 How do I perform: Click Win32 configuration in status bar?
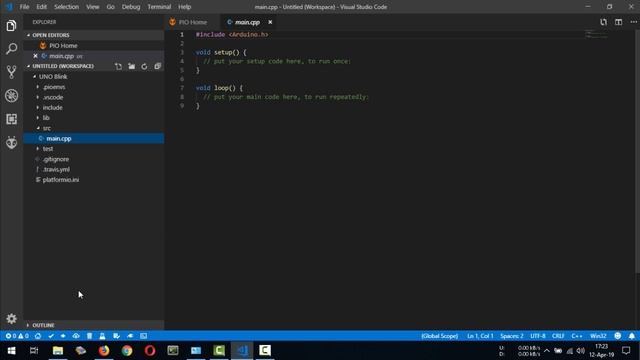(598, 336)
